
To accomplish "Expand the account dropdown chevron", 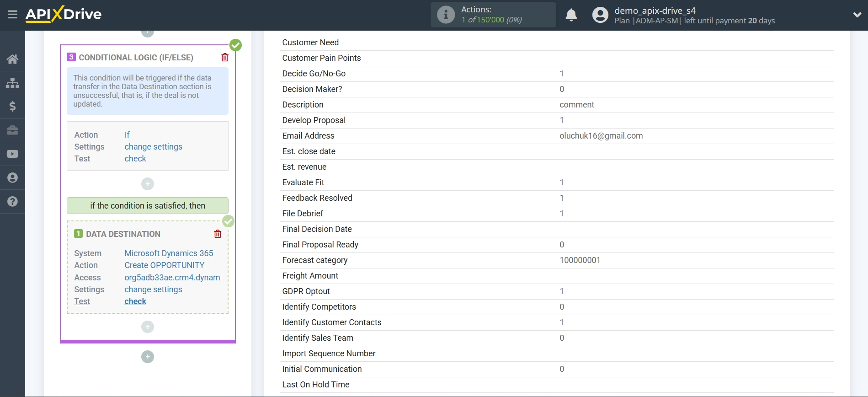I will click(x=857, y=15).
